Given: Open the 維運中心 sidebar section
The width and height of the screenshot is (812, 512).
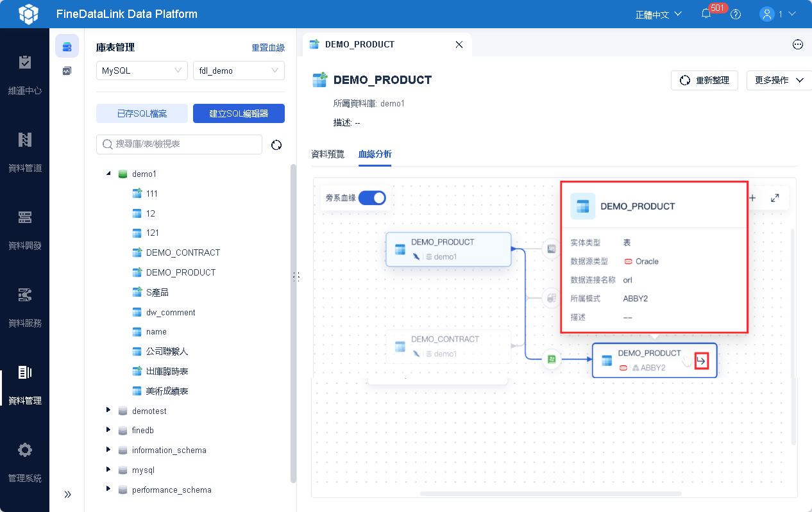Looking at the screenshot, I should tap(24, 75).
